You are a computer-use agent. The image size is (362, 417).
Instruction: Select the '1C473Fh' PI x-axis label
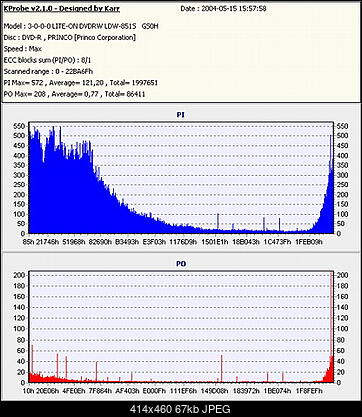coord(277,242)
